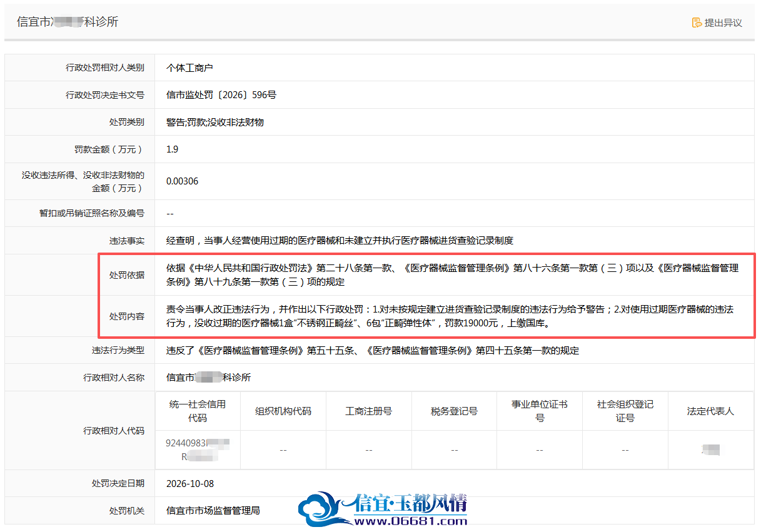Click the 统一社会信用代码 column header
Screen dimensions: 766x532
tap(198, 411)
